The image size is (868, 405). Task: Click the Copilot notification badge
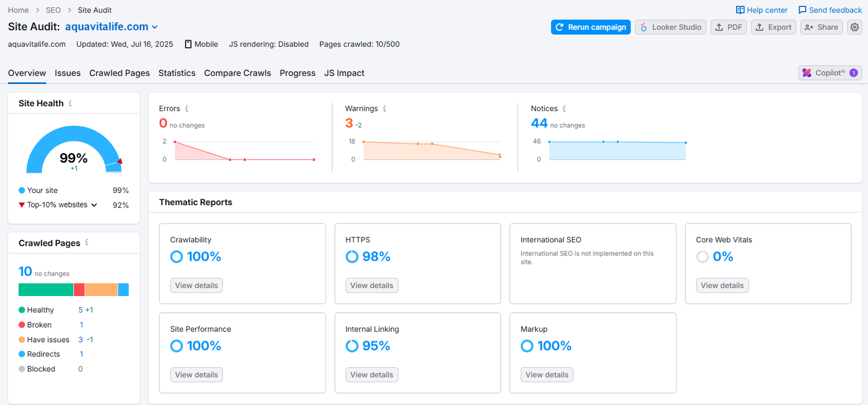tap(853, 73)
